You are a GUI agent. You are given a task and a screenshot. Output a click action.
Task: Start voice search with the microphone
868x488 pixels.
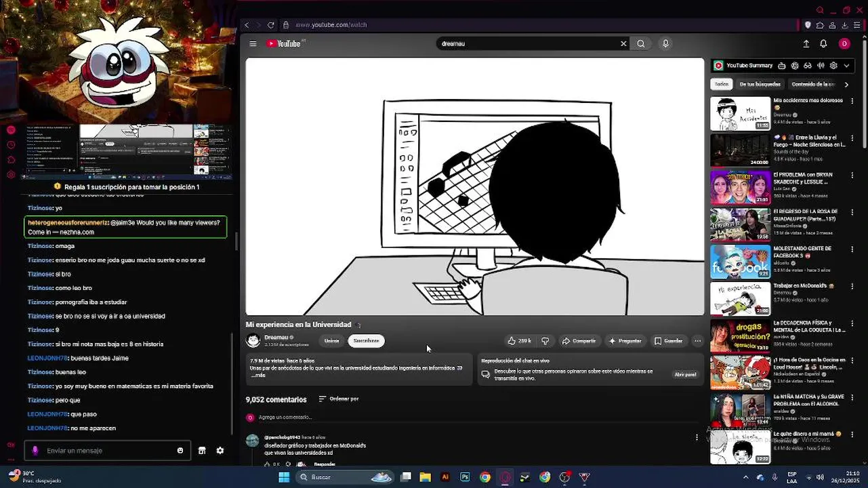665,43
